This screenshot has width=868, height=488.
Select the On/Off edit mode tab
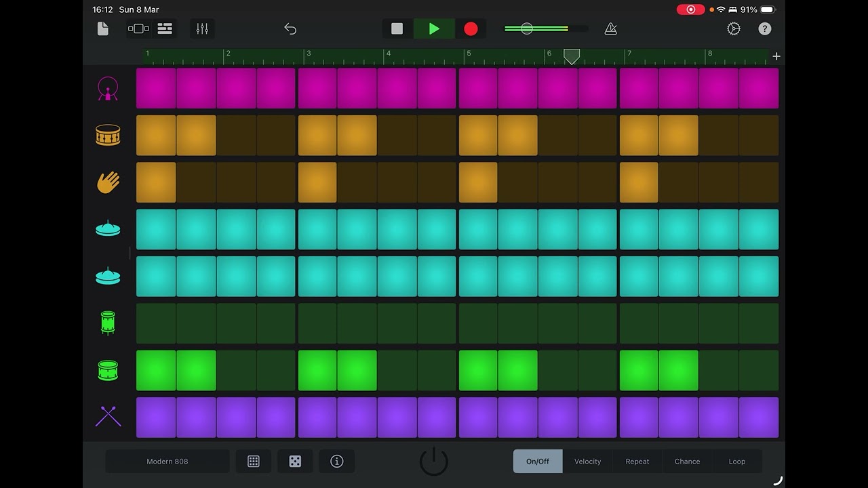[538, 462]
